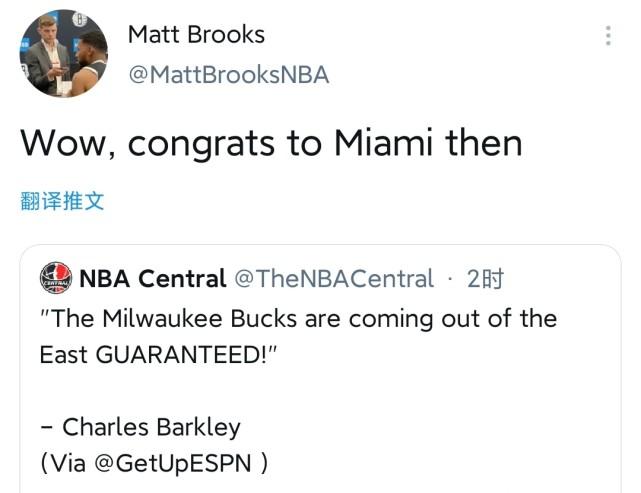Open Matt Brooks display name profile

point(196,34)
